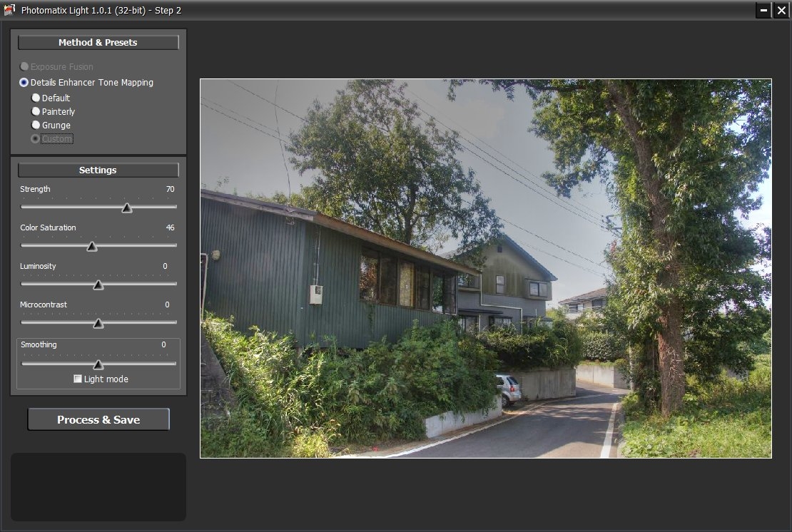This screenshot has height=532, width=792.
Task: Enable the Light mode checkbox
Action: pos(78,379)
